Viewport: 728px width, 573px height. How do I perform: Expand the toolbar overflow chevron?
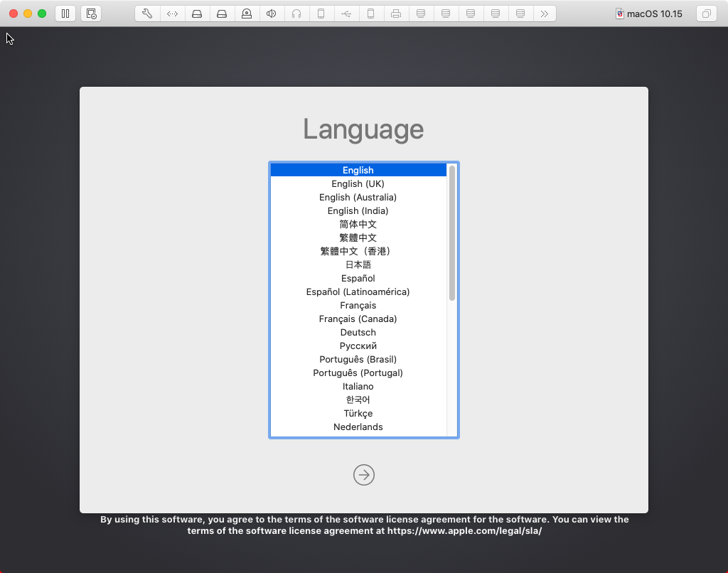click(545, 13)
